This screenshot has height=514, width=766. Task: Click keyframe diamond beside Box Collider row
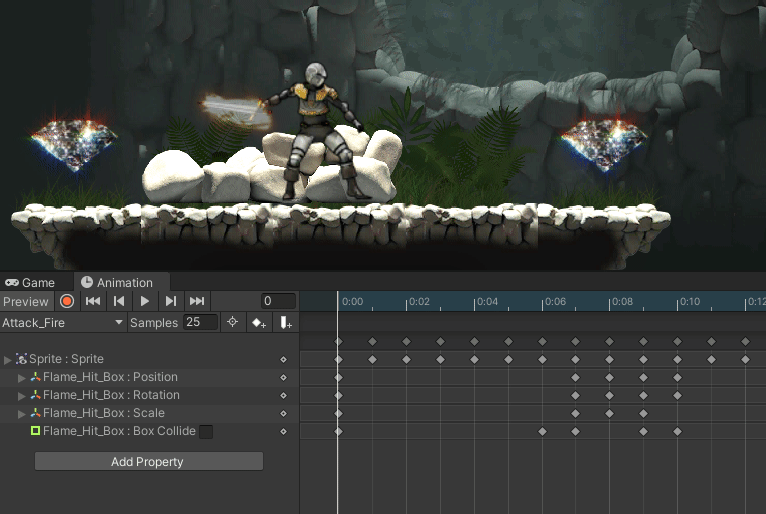(x=283, y=432)
